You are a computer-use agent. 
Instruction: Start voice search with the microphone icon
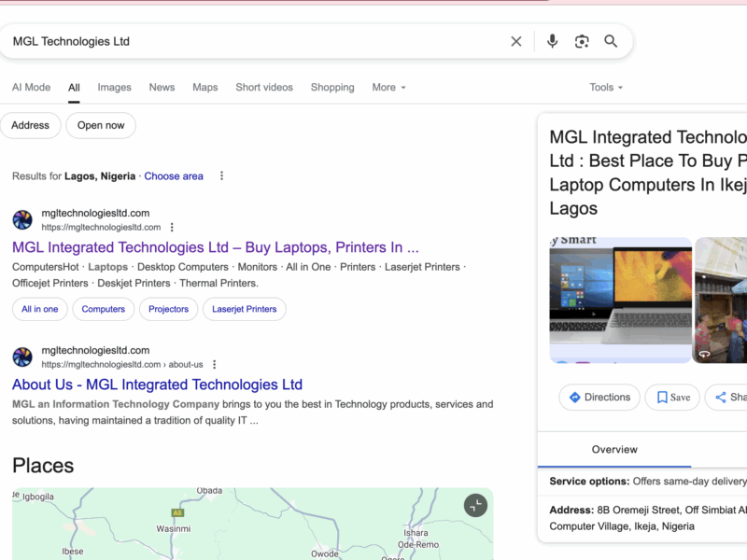(x=552, y=41)
